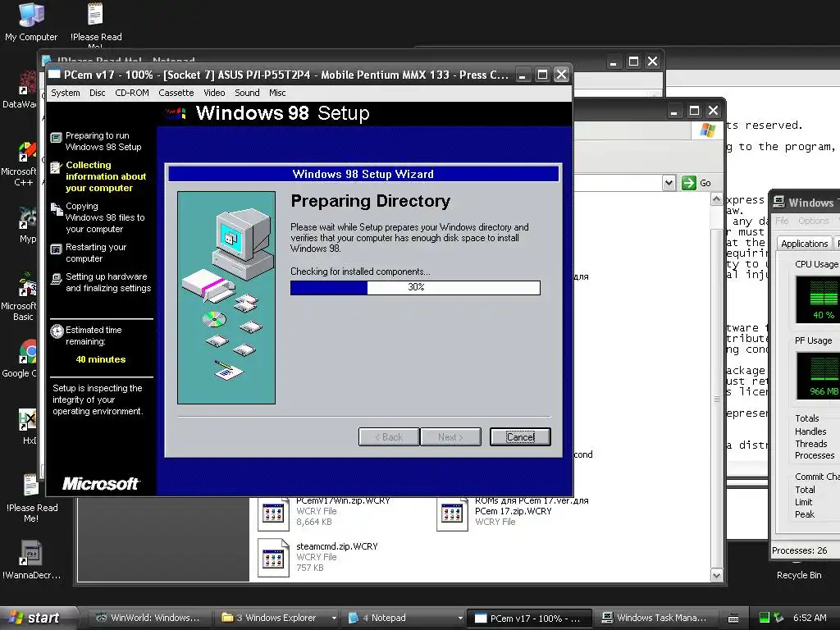This screenshot has height=630, width=840.
Task: Click the CPU Usage meter in Task Manager
Action: pos(818,299)
